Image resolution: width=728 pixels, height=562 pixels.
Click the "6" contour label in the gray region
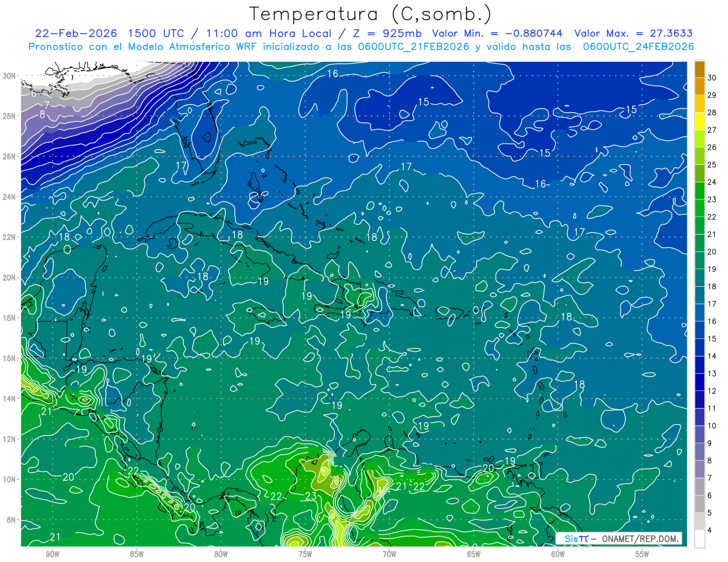click(x=34, y=93)
